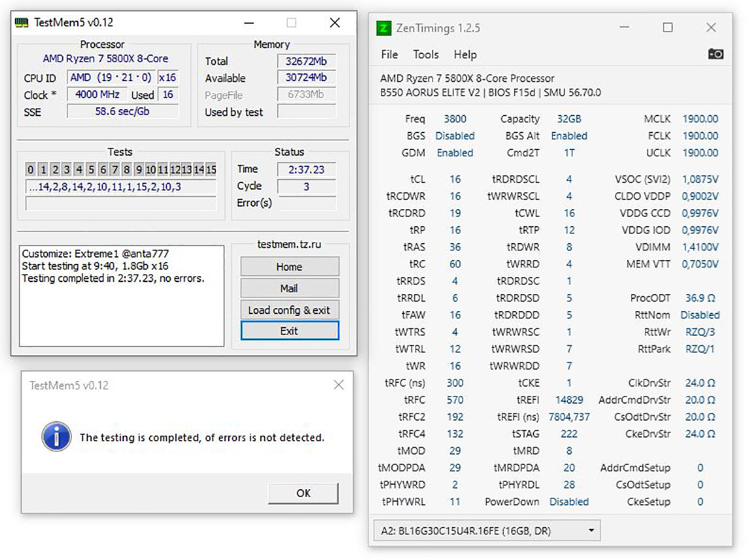The width and height of the screenshot is (750, 560).
Task: Click the CLDO VDDP value 0,9002V
Action: 700,197
